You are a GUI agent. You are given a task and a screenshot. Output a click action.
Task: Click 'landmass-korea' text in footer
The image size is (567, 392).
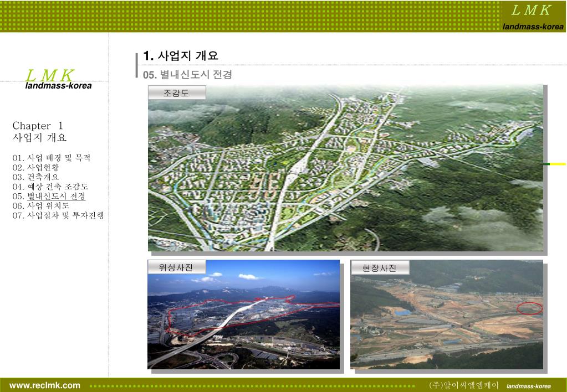529,386
